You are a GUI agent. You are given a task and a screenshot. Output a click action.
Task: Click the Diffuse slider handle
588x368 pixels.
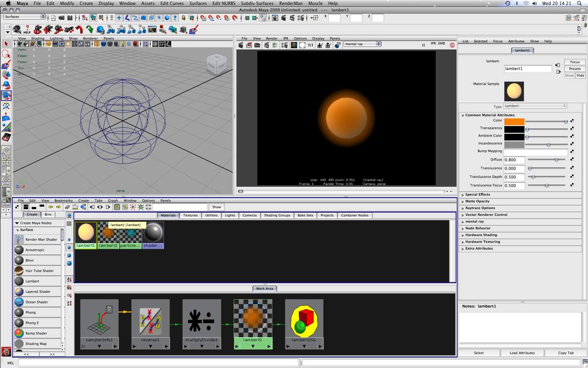pos(556,160)
